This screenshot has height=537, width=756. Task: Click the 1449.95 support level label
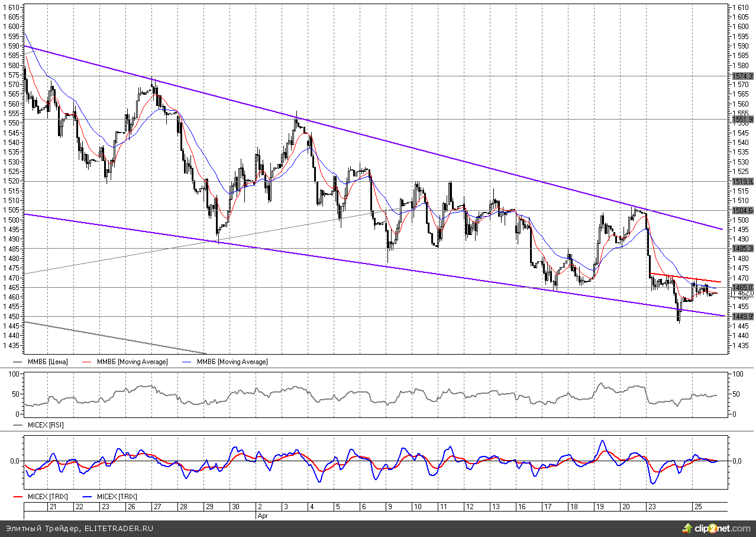click(x=742, y=317)
